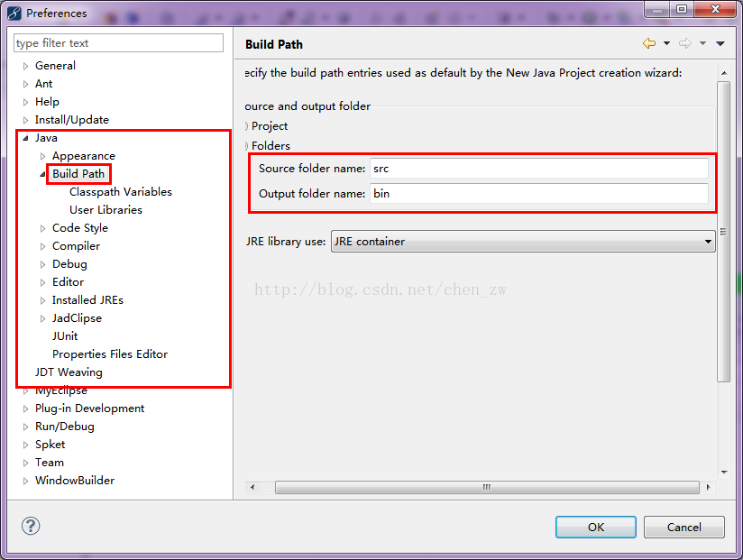The image size is (743, 560).
Task: Click the scroll down arrow
Action: click(724, 472)
